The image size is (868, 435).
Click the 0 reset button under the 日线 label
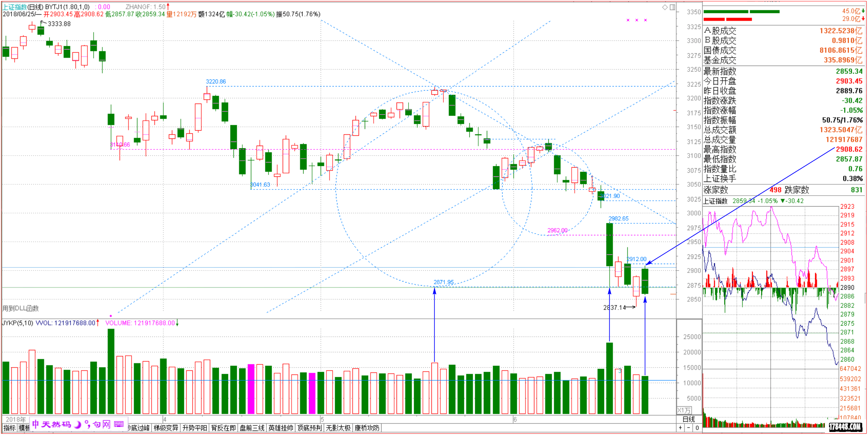pyautogui.click(x=697, y=427)
